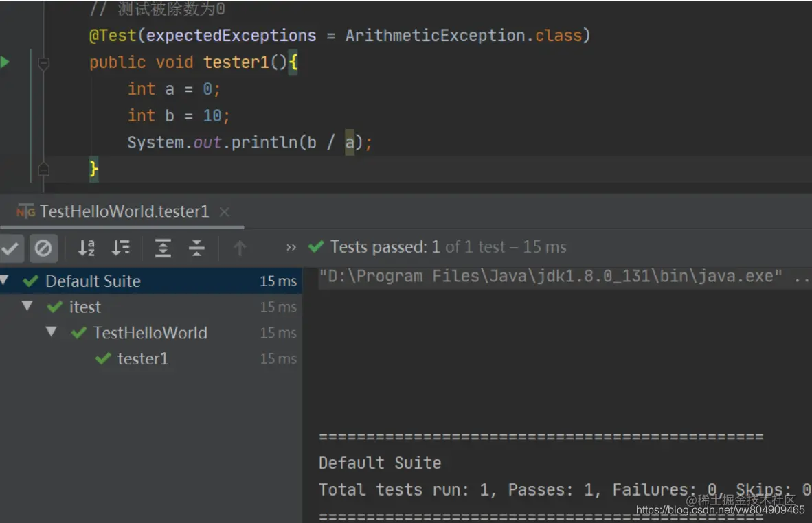Viewport: 812px width, 523px height.
Task: Open the blog.csdn.net link at bottom
Action: pos(721,509)
